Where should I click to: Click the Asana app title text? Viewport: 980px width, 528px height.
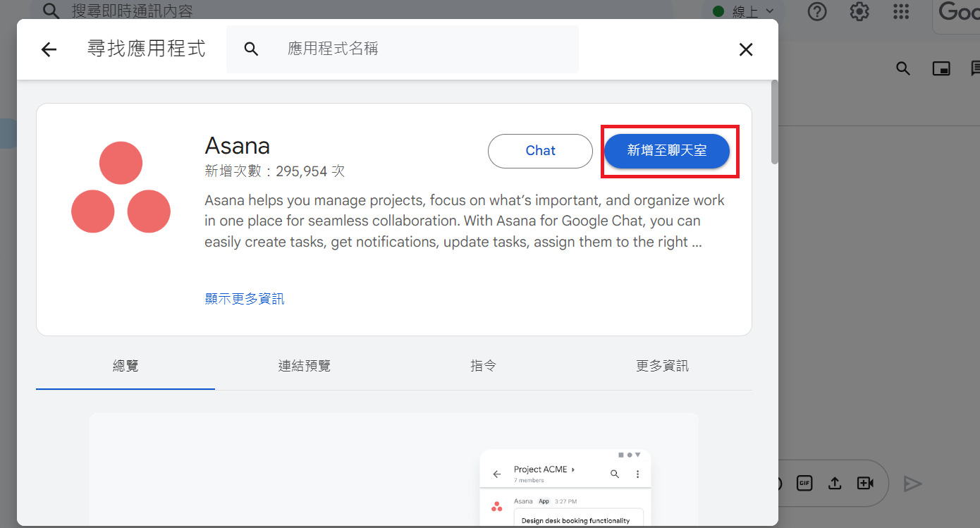[238, 146]
